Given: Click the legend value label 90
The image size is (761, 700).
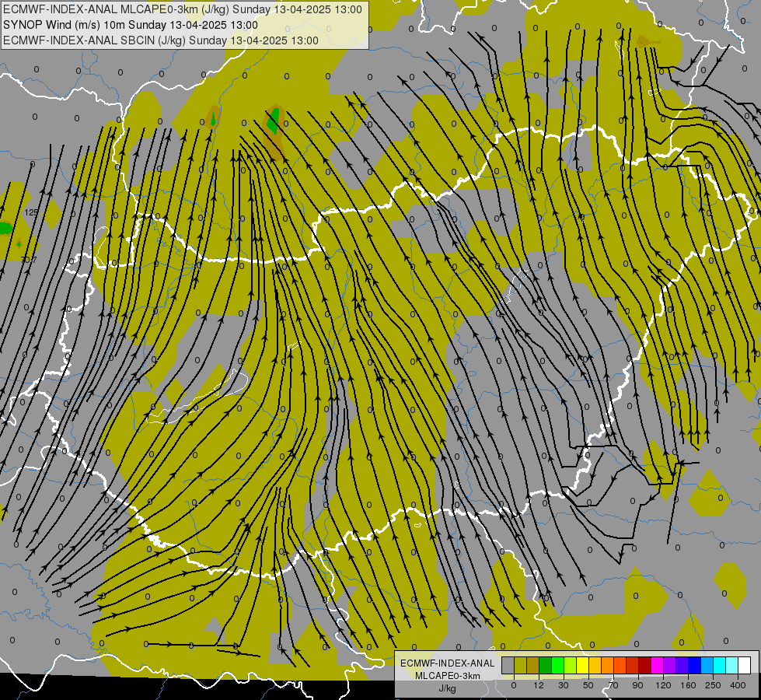Looking at the screenshot, I should pyautogui.click(x=637, y=685).
